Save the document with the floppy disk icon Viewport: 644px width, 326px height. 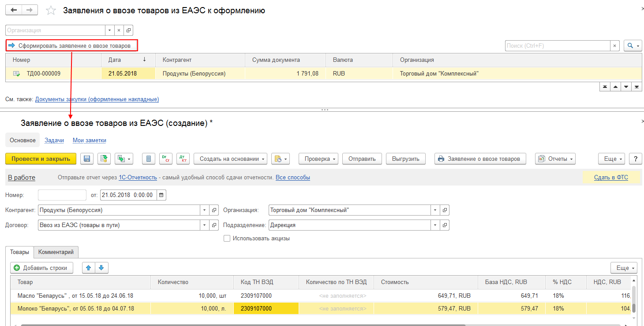tap(87, 159)
